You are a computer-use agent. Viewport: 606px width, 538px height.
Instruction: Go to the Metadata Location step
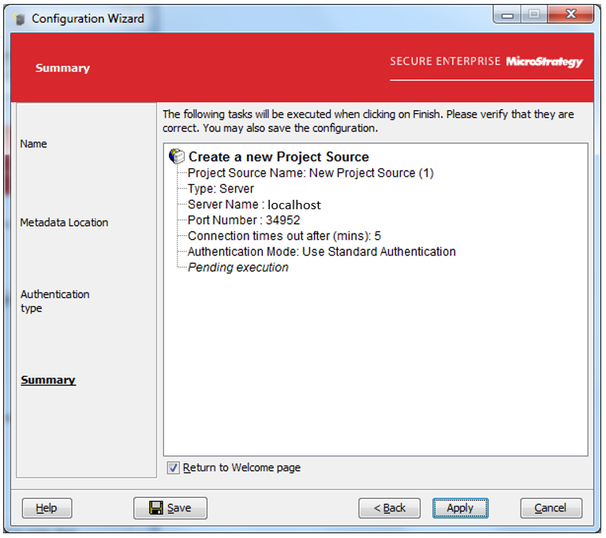point(64,222)
